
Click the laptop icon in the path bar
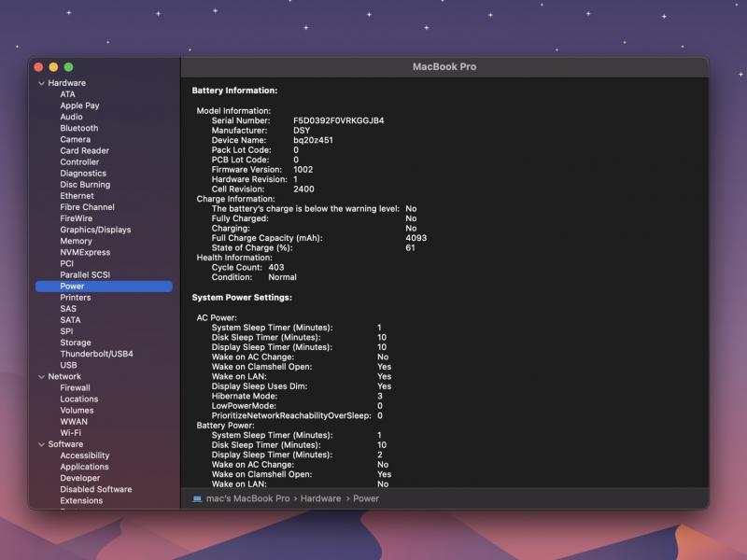(197, 498)
